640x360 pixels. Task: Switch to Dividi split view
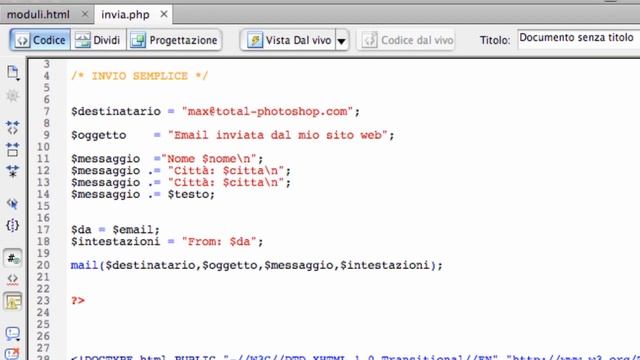coord(98,40)
